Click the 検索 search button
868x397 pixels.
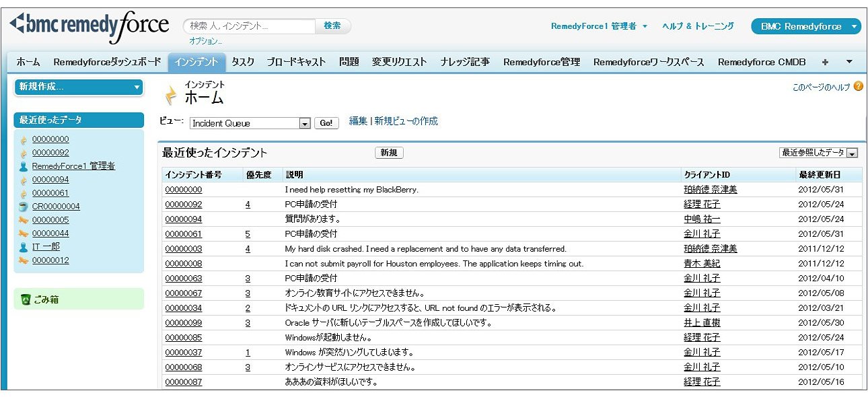[x=332, y=26]
